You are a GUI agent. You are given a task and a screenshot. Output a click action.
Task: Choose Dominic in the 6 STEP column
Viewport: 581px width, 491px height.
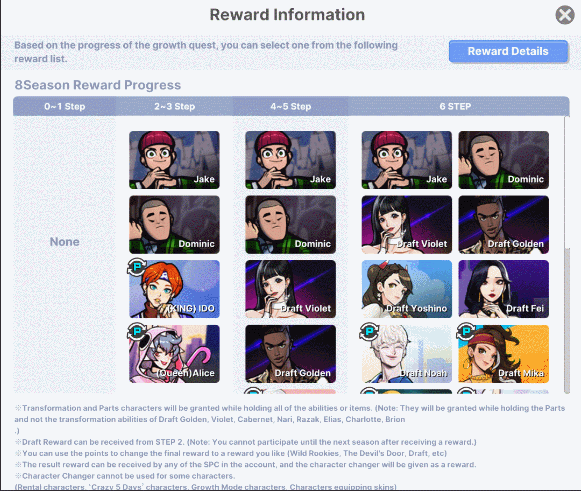504,160
